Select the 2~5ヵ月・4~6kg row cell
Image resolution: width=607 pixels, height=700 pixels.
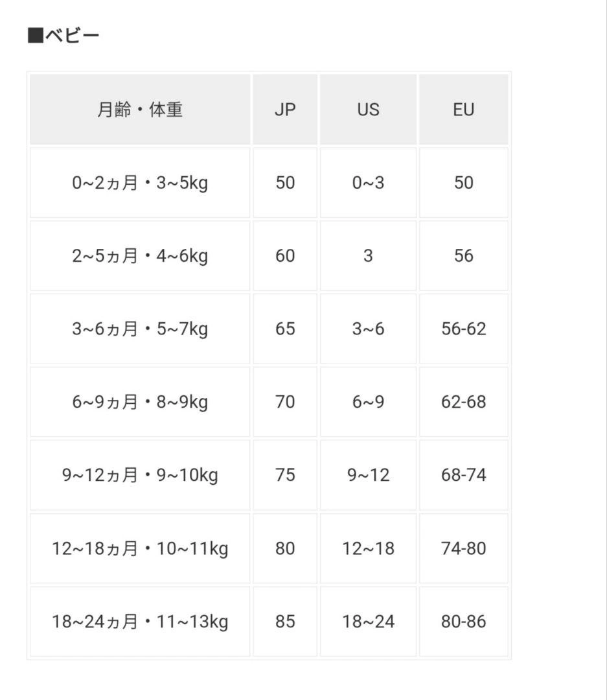(140, 256)
